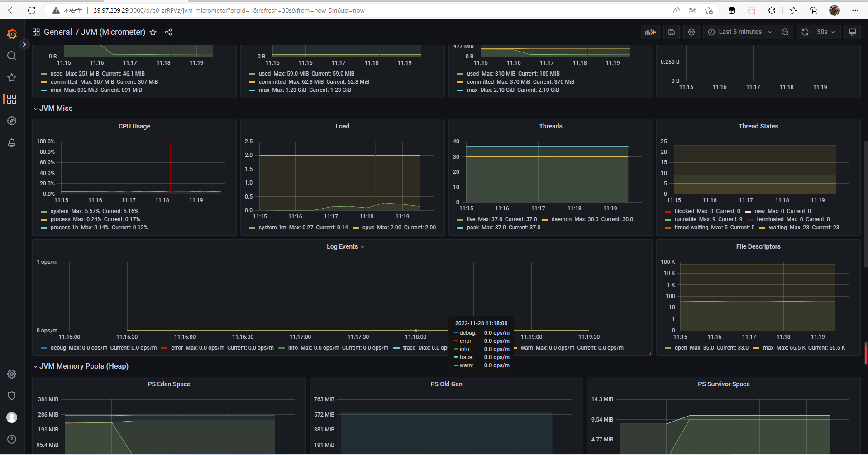Open the dashboard grid icon beside General
868x455 pixels.
coord(36,32)
